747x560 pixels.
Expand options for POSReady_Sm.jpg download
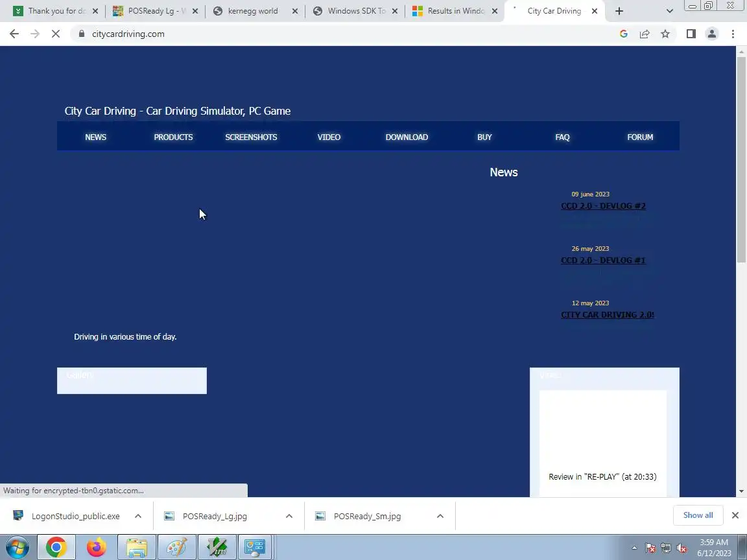[x=440, y=516]
